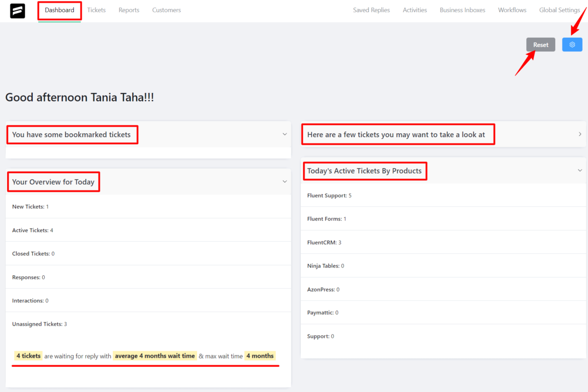Expand the tickets you may want to look at

click(580, 134)
